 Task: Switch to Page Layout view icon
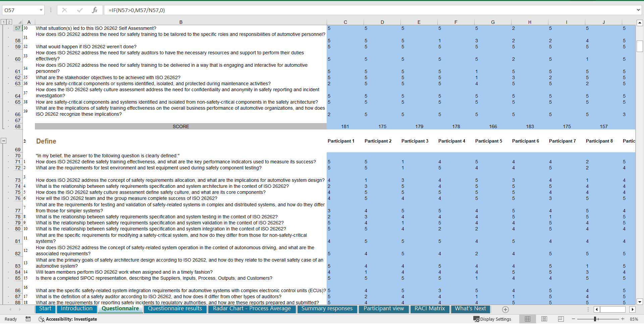click(544, 319)
